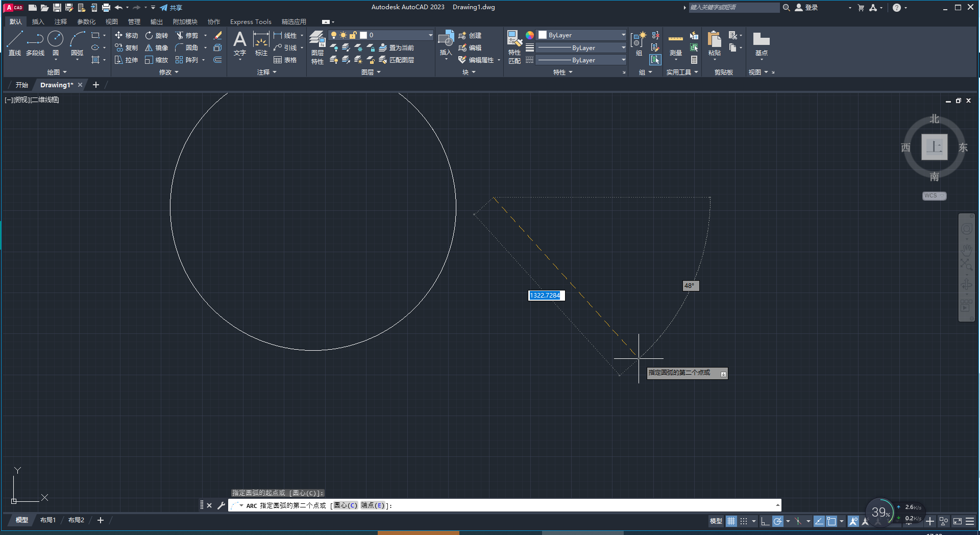The height and width of the screenshot is (535, 980).
Task: Click the 移动 (Move) modify tool
Action: (x=126, y=35)
